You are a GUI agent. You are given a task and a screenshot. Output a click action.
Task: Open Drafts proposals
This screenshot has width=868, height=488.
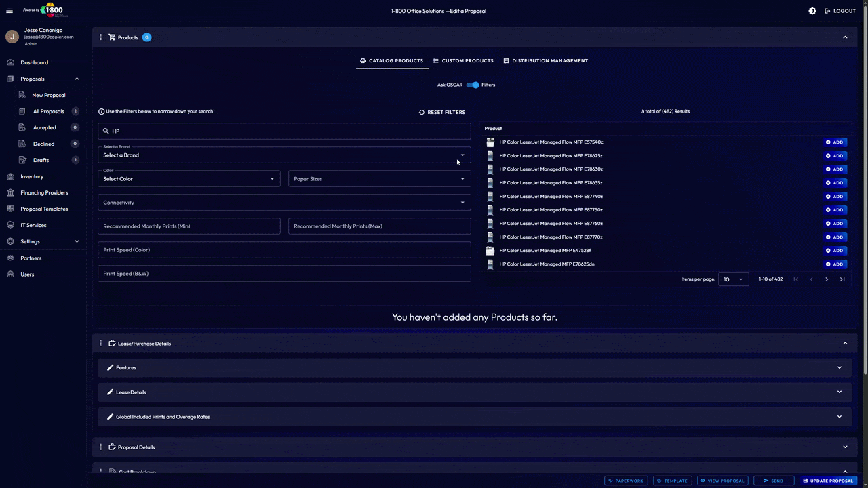click(41, 160)
